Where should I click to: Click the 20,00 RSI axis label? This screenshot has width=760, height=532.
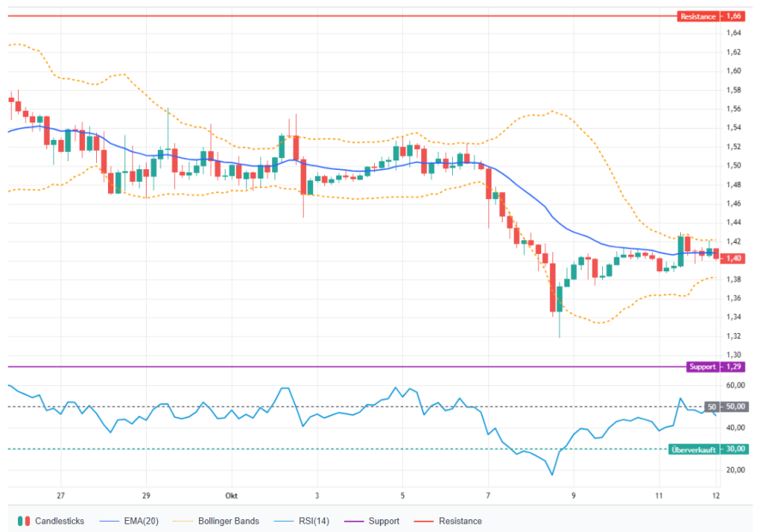tap(735, 469)
